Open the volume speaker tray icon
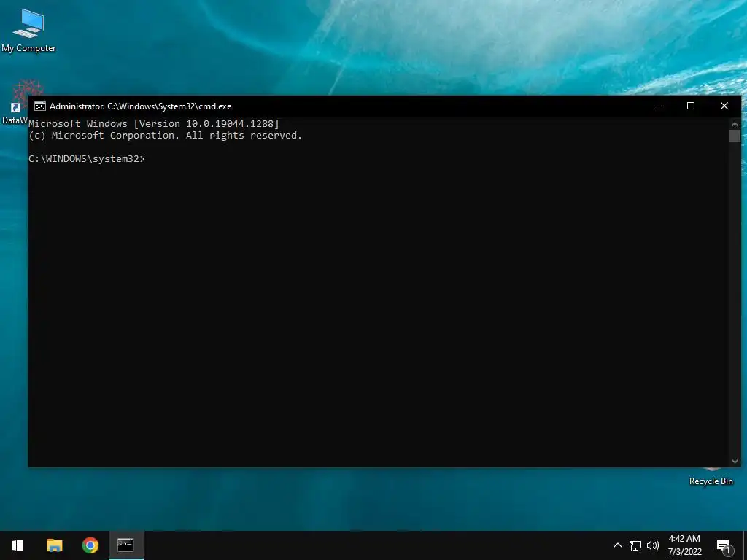The height and width of the screenshot is (560, 747). (653, 545)
